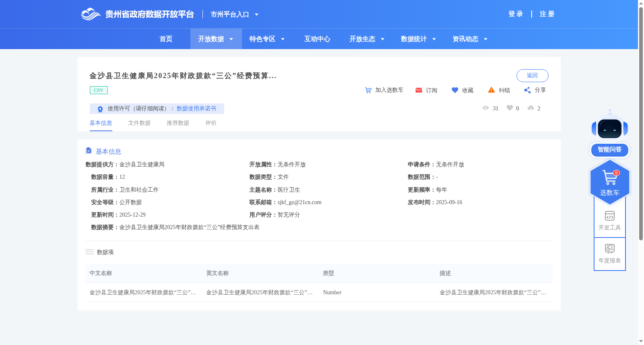Click the CSV format tag
The width and height of the screenshot is (644, 345).
[99, 90]
